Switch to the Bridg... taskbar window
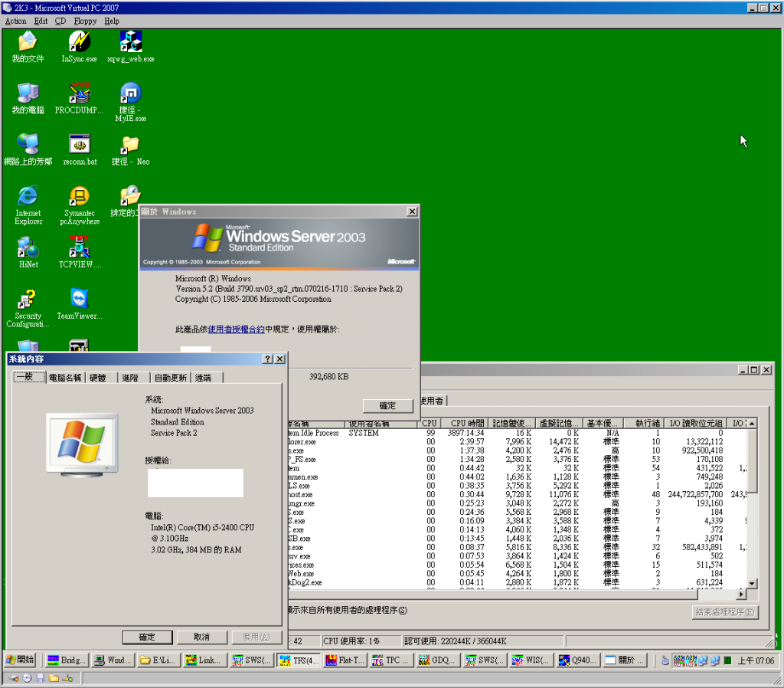This screenshot has height=688, width=784. (x=67, y=660)
